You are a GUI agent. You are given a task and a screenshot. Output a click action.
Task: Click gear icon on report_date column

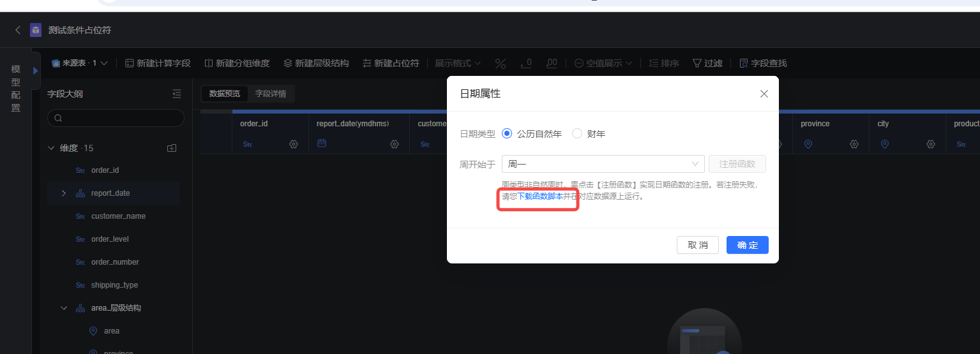pos(395,144)
